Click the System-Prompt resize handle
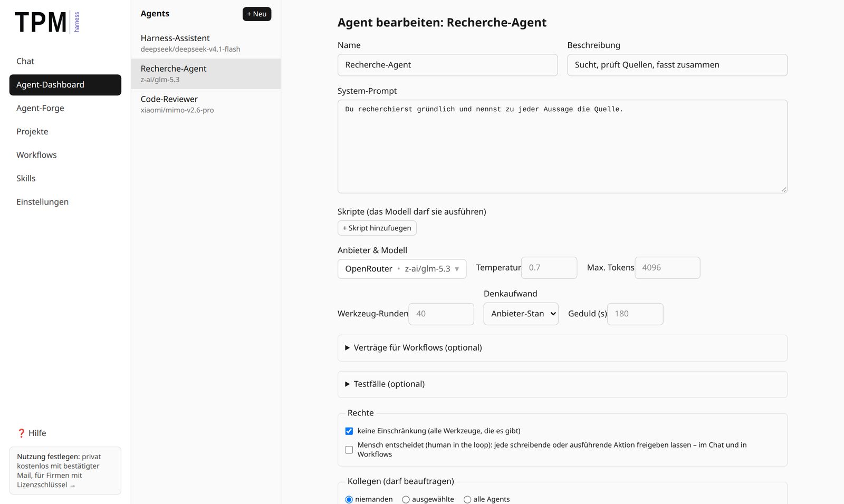The image size is (844, 504). (784, 189)
